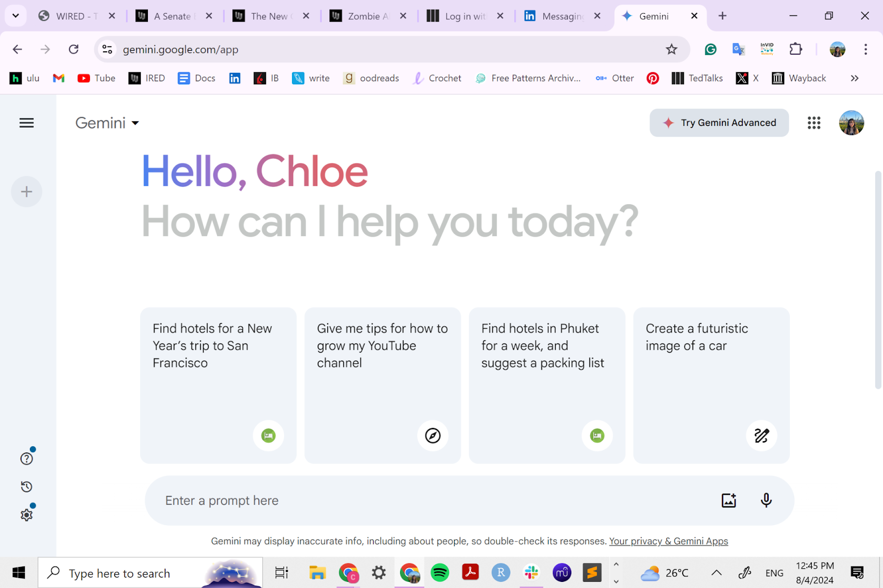Open the Pinterest bookmark icon
883x588 pixels.
click(x=653, y=78)
